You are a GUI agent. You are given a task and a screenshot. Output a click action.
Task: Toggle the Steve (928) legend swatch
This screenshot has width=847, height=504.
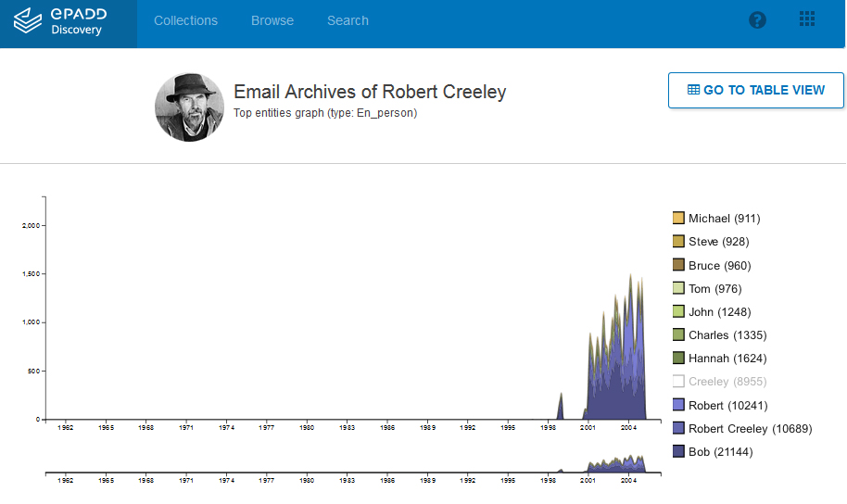pyautogui.click(x=678, y=242)
